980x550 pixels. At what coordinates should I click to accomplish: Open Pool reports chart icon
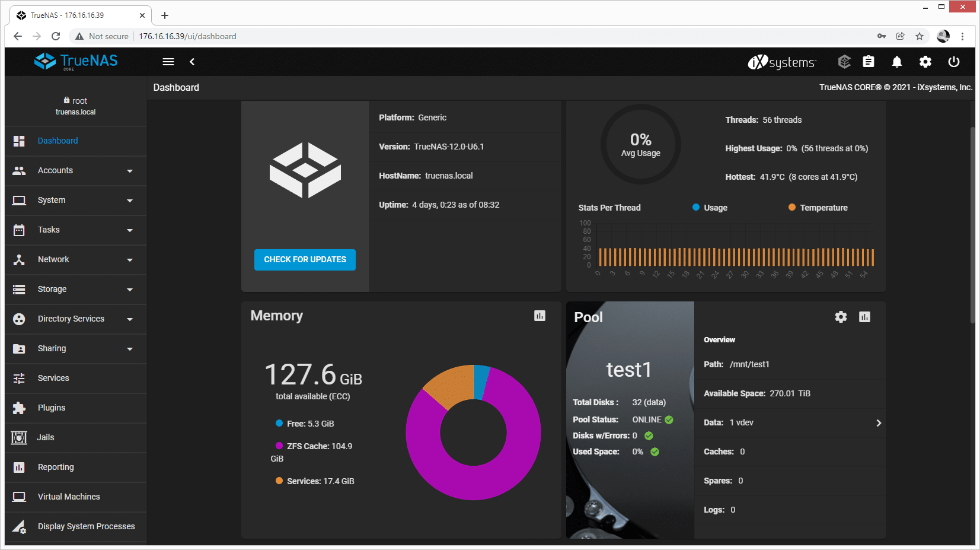[x=865, y=317]
